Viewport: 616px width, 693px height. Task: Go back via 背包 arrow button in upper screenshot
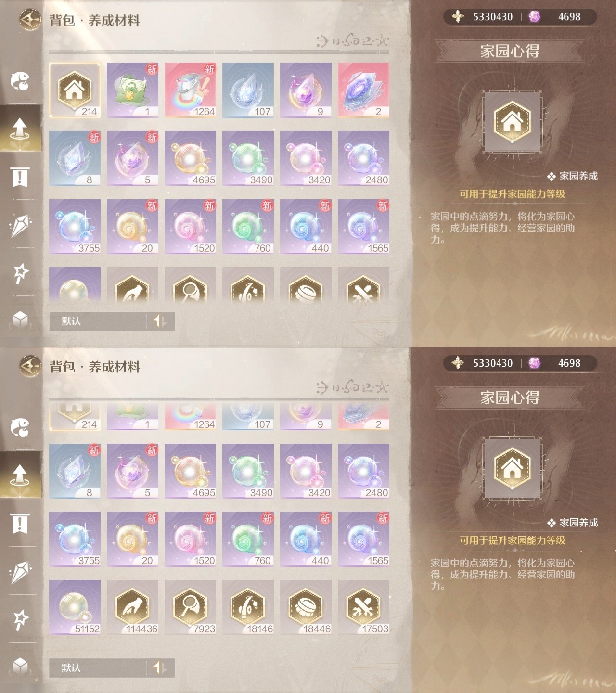[30, 20]
